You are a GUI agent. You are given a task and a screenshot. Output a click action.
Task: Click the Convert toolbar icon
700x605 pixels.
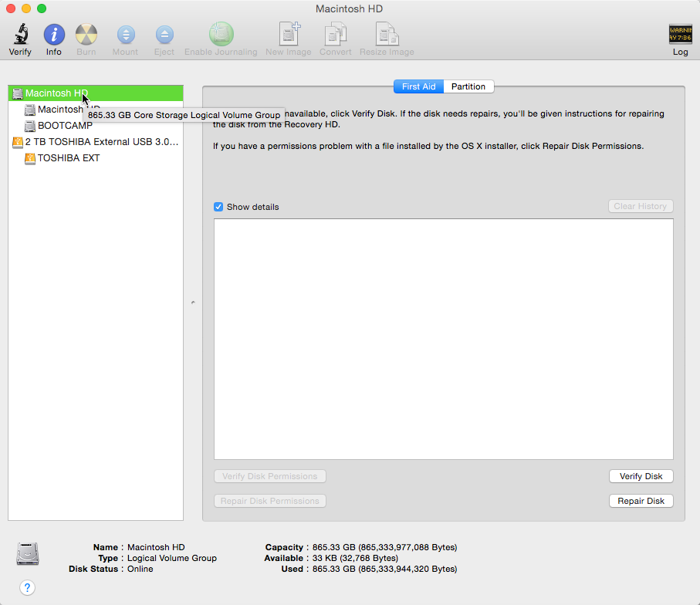click(x=335, y=34)
